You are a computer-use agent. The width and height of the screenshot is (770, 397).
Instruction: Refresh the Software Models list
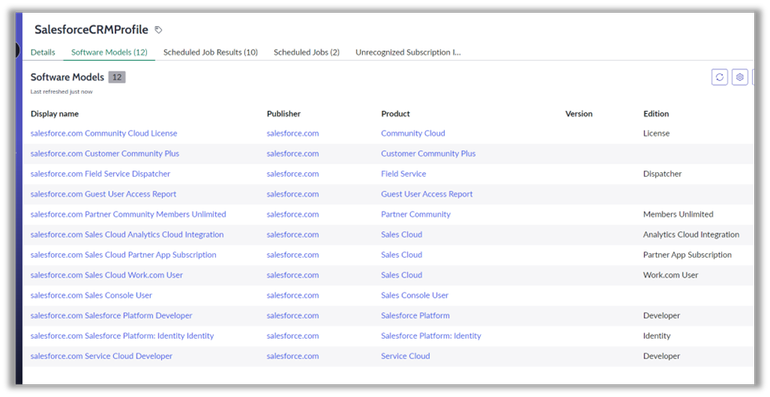pos(719,77)
